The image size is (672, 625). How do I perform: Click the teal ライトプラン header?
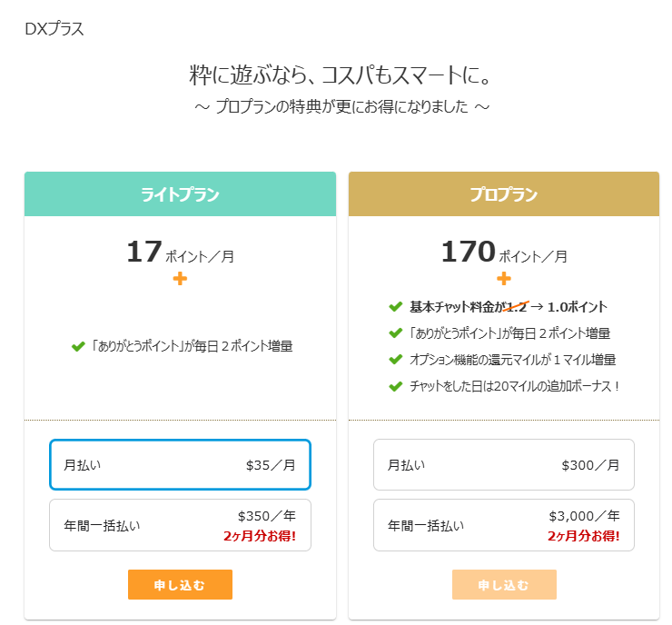[x=180, y=194]
